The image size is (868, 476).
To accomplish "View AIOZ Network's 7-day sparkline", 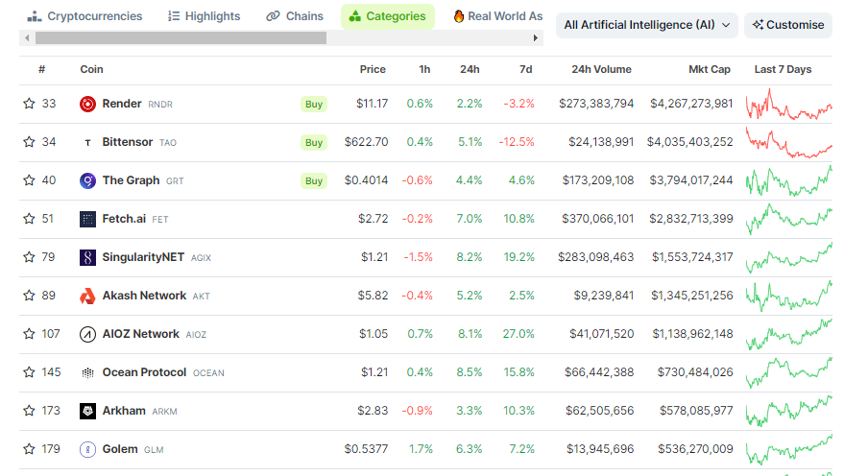I will pos(789,334).
